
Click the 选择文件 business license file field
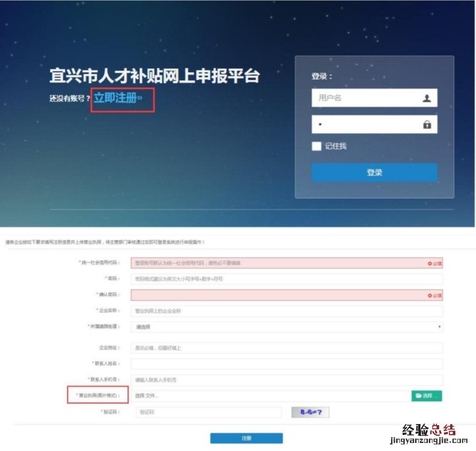(271, 396)
